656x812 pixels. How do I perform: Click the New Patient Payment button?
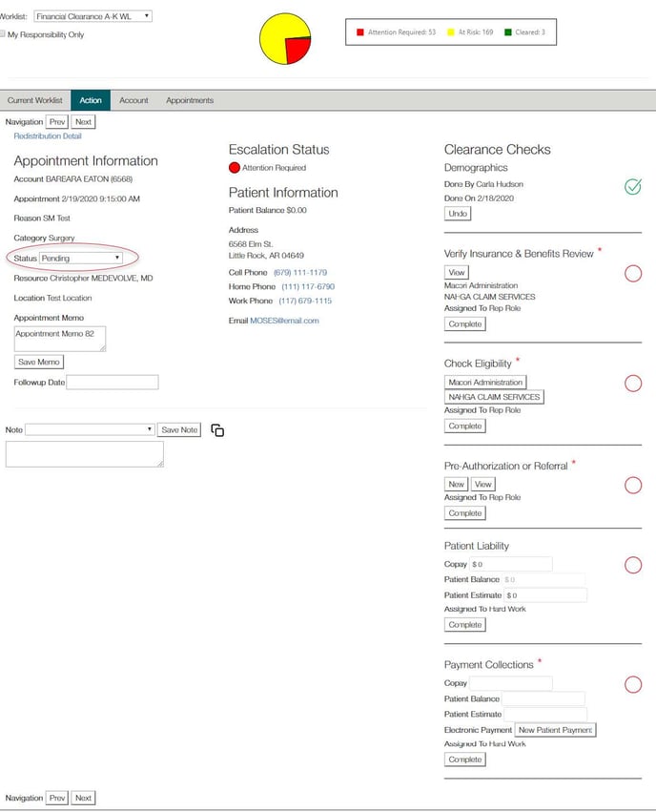[555, 730]
